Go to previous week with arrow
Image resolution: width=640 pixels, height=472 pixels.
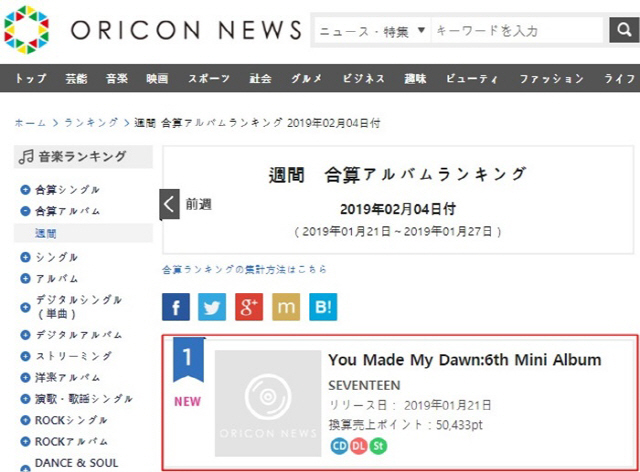coord(169,204)
